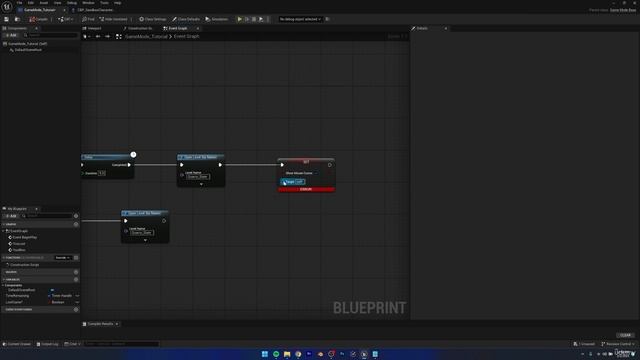
Task: Click the Components search field
Action: click(51, 36)
